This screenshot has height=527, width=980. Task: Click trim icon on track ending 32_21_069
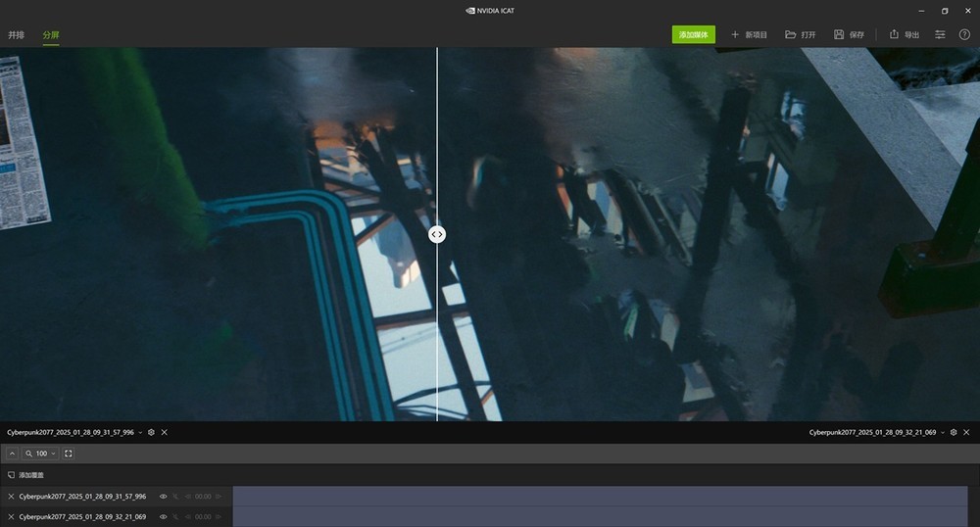(x=175, y=517)
